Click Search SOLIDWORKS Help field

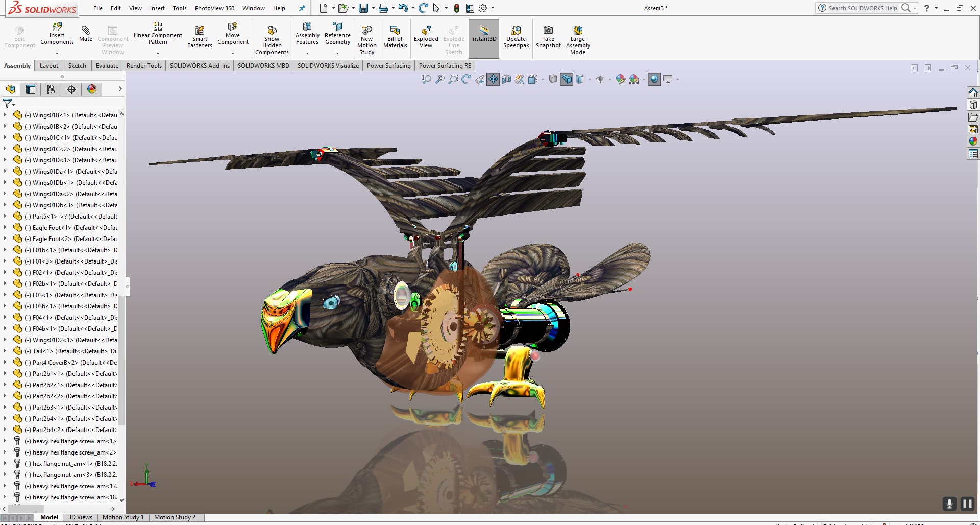[863, 8]
